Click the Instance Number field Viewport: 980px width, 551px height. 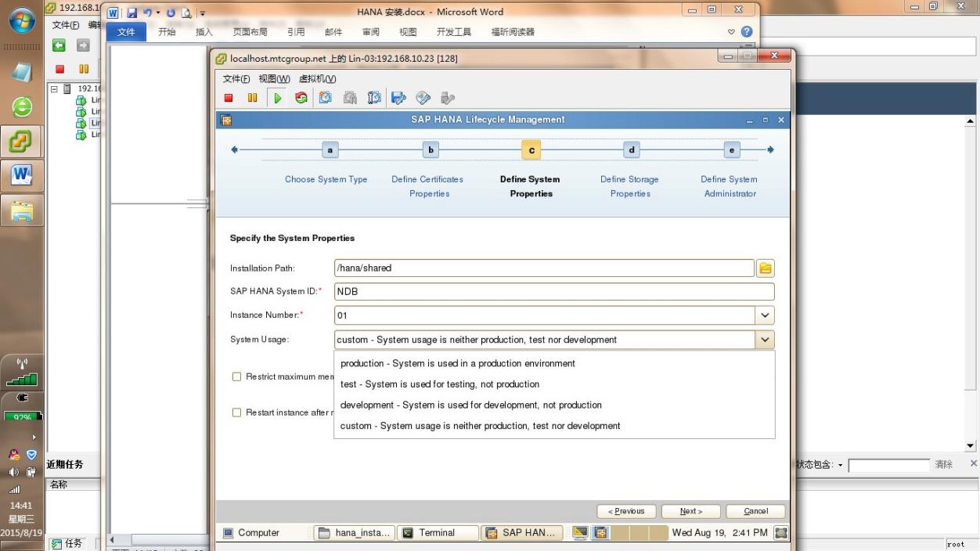tap(544, 315)
